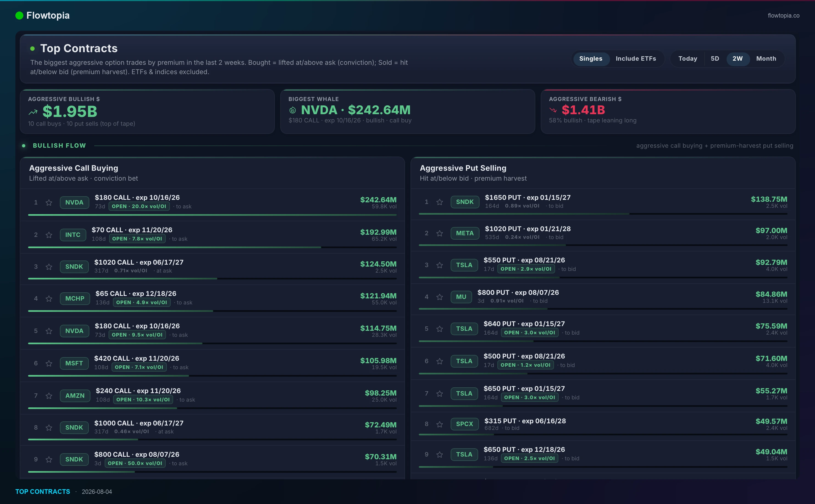Click the premium bar under INTC row
The image size is (815, 504).
click(x=212, y=247)
